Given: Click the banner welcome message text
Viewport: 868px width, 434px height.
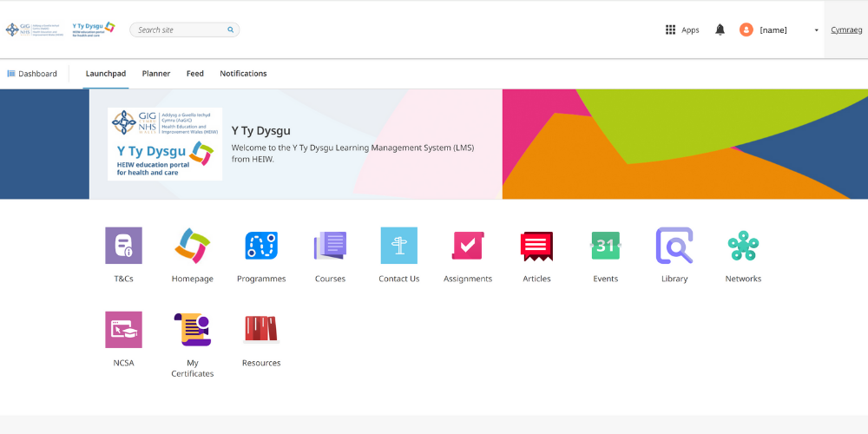Looking at the screenshot, I should coord(352,154).
